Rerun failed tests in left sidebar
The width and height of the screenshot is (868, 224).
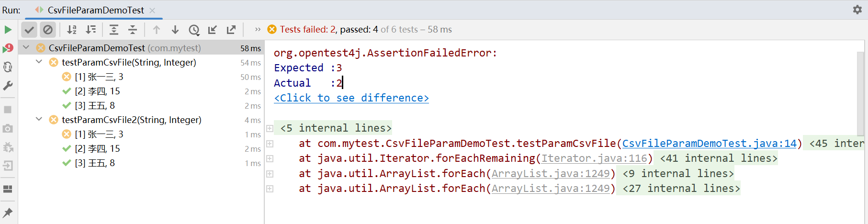8,48
